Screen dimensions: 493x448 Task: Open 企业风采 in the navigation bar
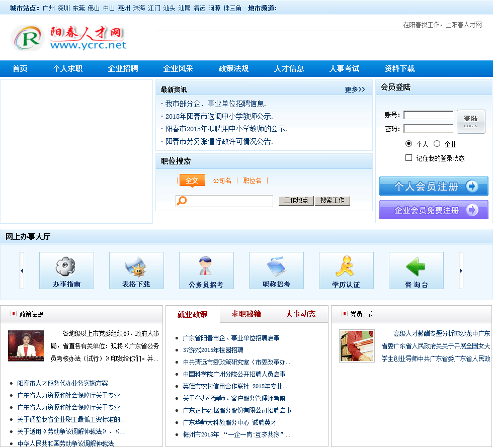pyautogui.click(x=178, y=68)
